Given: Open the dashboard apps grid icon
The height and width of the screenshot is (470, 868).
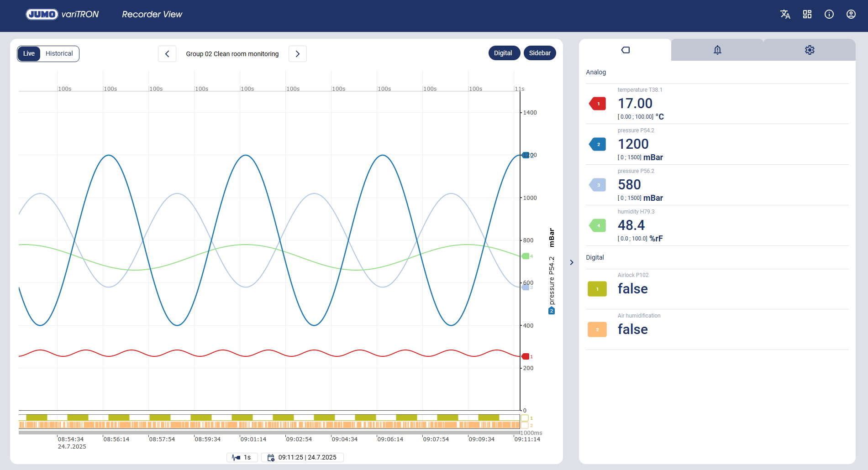Looking at the screenshot, I should (x=807, y=14).
